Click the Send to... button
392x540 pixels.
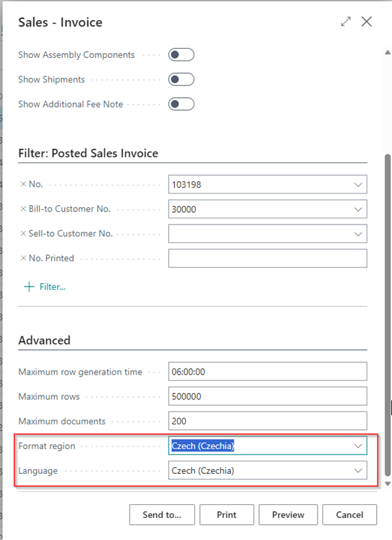pyautogui.click(x=162, y=515)
